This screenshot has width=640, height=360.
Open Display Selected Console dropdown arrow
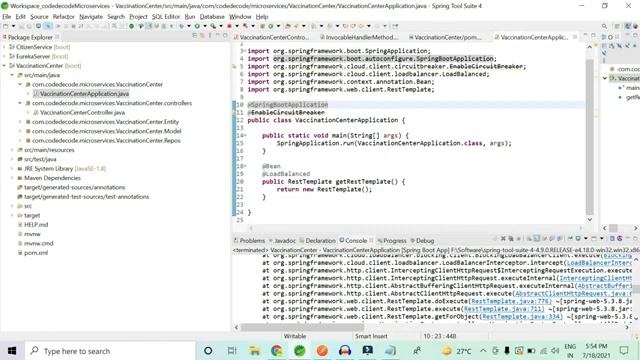pyautogui.click(x=586, y=239)
